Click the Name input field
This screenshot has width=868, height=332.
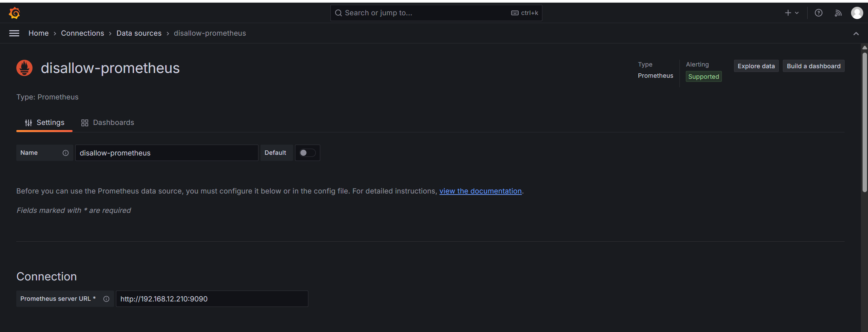(x=167, y=153)
